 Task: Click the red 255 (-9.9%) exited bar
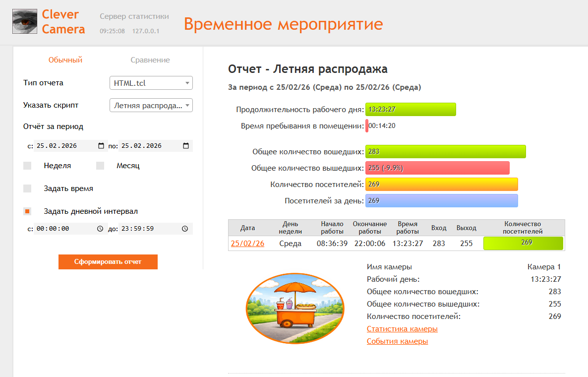tap(437, 168)
